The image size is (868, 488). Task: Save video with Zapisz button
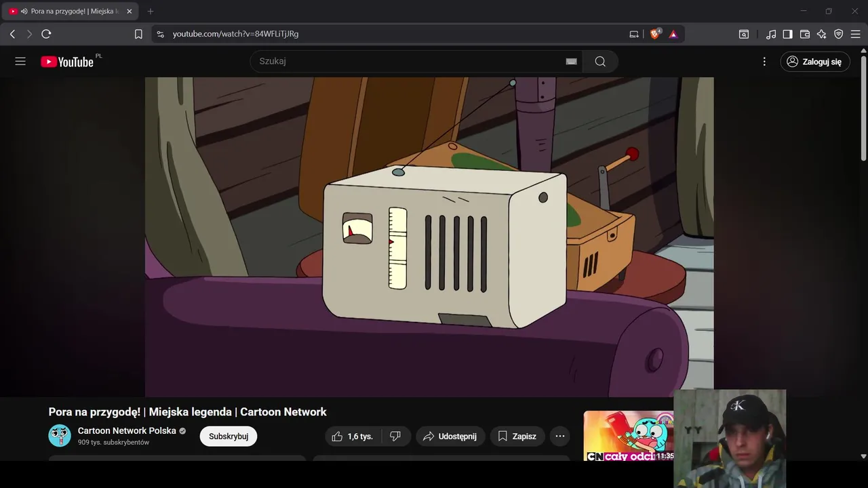[x=517, y=436]
